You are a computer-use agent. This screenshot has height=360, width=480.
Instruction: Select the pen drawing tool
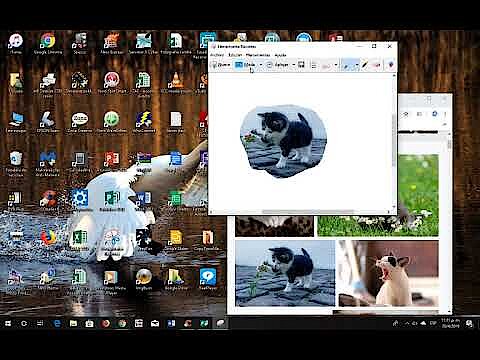(x=347, y=65)
